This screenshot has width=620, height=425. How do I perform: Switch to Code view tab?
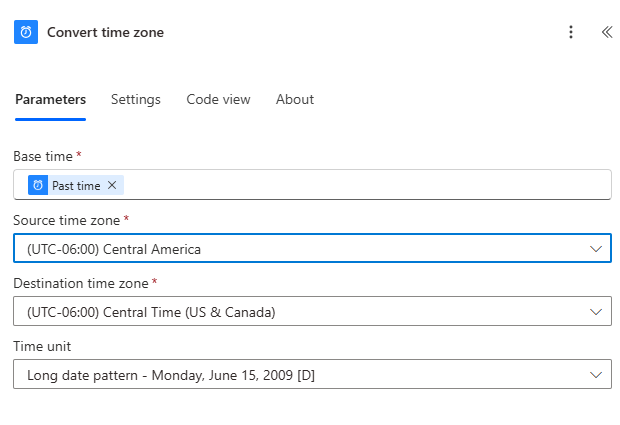pyautogui.click(x=218, y=99)
